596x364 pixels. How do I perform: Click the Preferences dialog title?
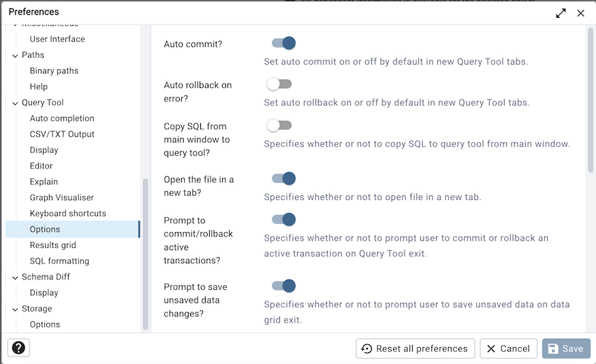(x=34, y=12)
